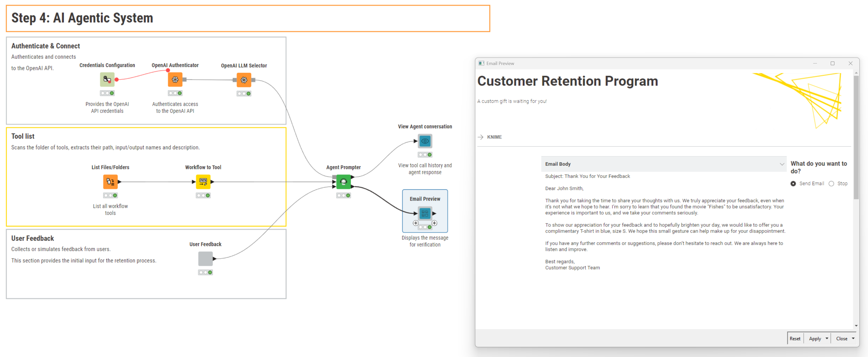This screenshot has width=868, height=357.
Task: Click the red flow variable port on Credentials Configuration
Action: pos(117,79)
